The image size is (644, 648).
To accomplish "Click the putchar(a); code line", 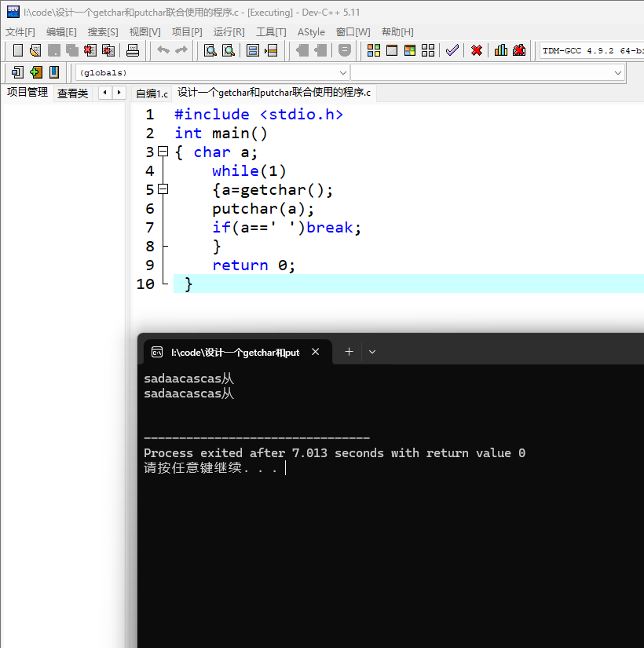I will 263,209.
